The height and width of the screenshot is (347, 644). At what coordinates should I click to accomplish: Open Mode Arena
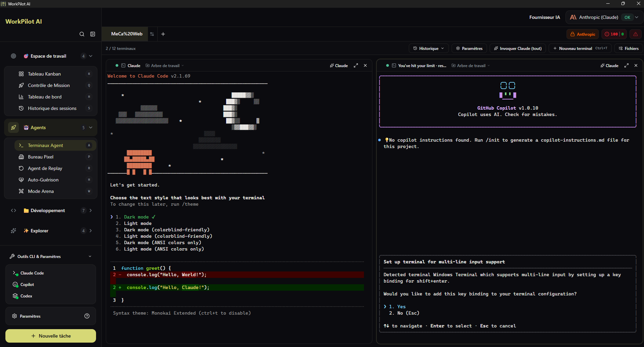[55, 191]
